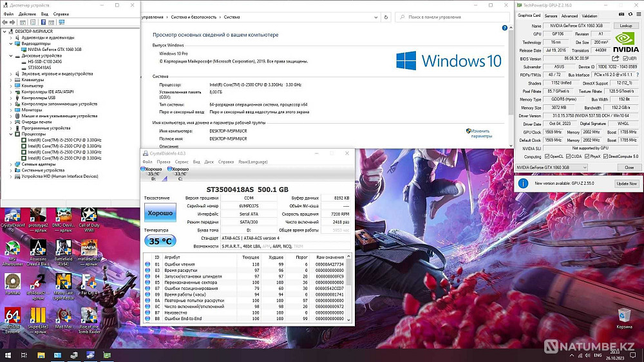Select drive D: Хорошо 35 °C tab
The image size is (644, 362).
click(153, 173)
